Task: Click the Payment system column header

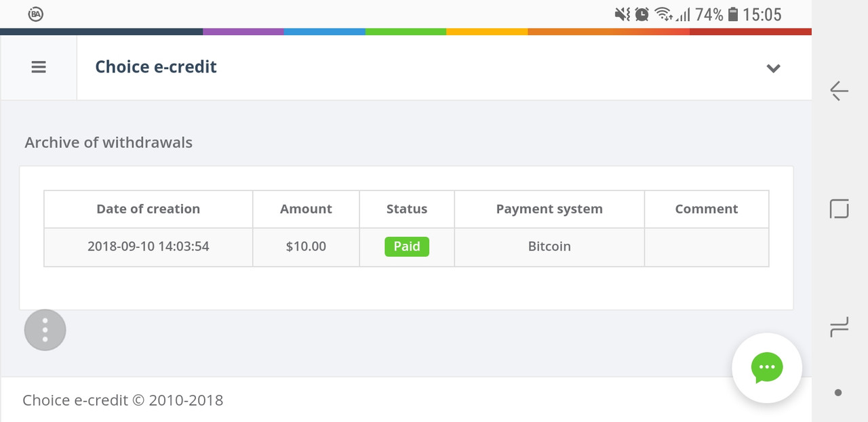Action: pos(549,209)
